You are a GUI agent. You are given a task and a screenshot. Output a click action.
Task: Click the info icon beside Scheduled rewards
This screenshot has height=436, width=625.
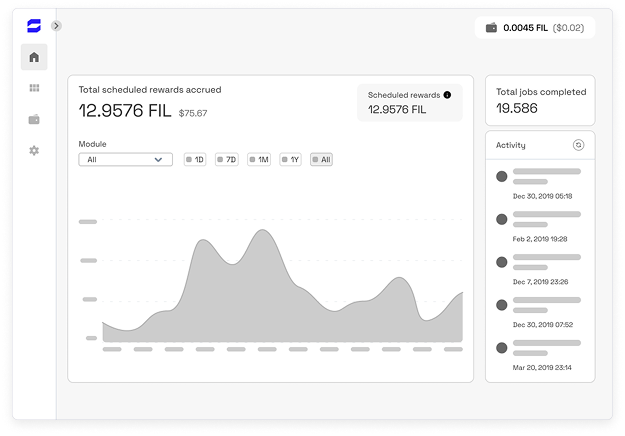click(447, 95)
